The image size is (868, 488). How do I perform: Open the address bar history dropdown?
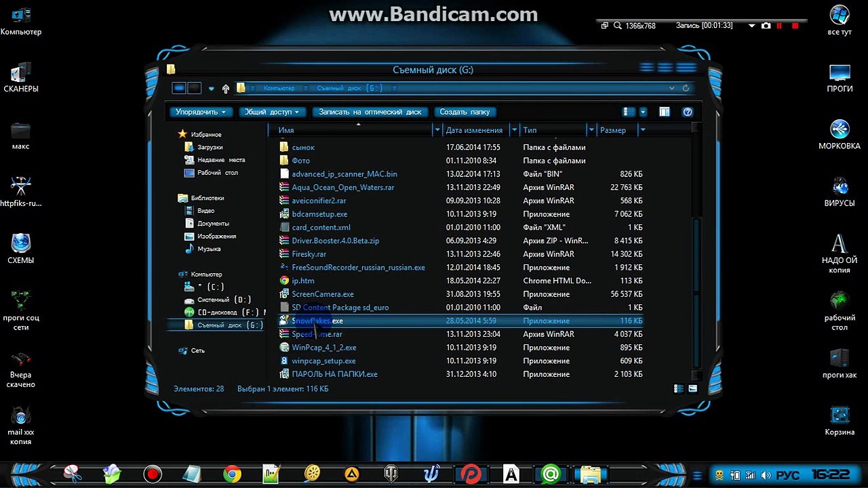(671, 88)
